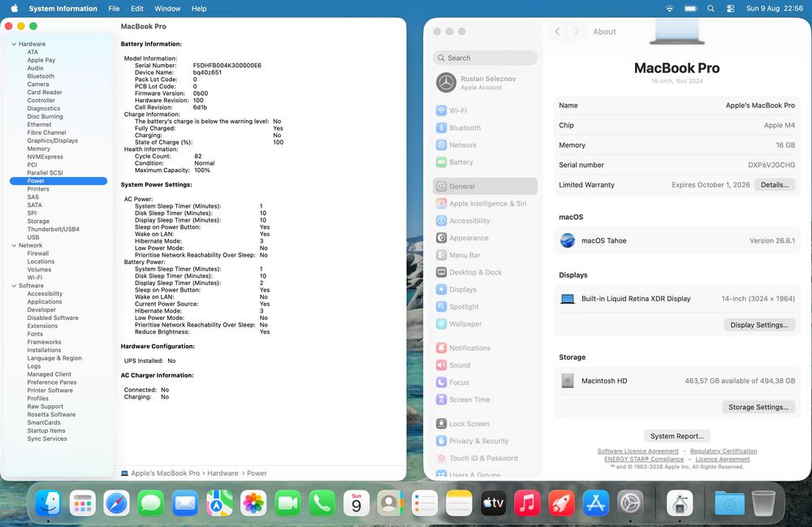This screenshot has width=812, height=527.
Task: Open ENERGY STAR Compliance link
Action: coord(644,459)
